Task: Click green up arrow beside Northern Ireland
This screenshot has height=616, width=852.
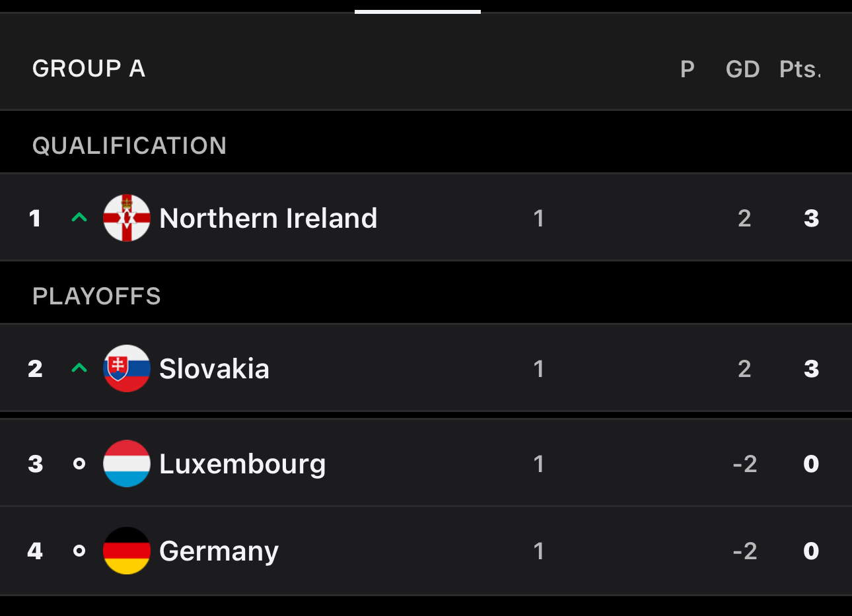Action: pos(79,217)
